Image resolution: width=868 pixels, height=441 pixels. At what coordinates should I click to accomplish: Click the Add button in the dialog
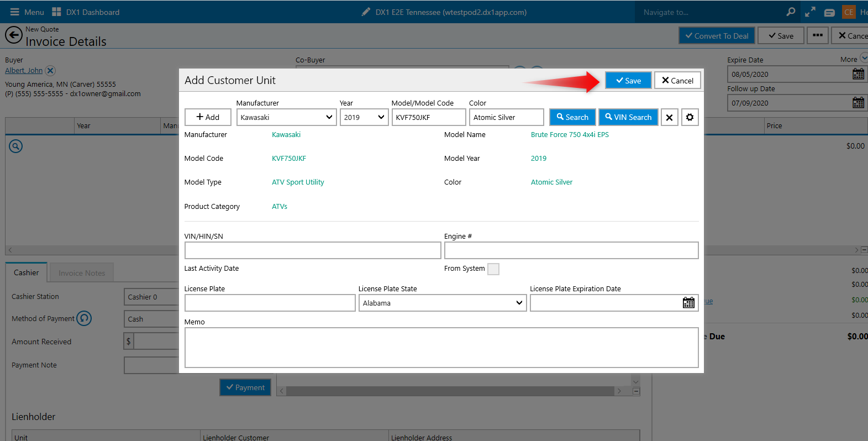tap(208, 117)
